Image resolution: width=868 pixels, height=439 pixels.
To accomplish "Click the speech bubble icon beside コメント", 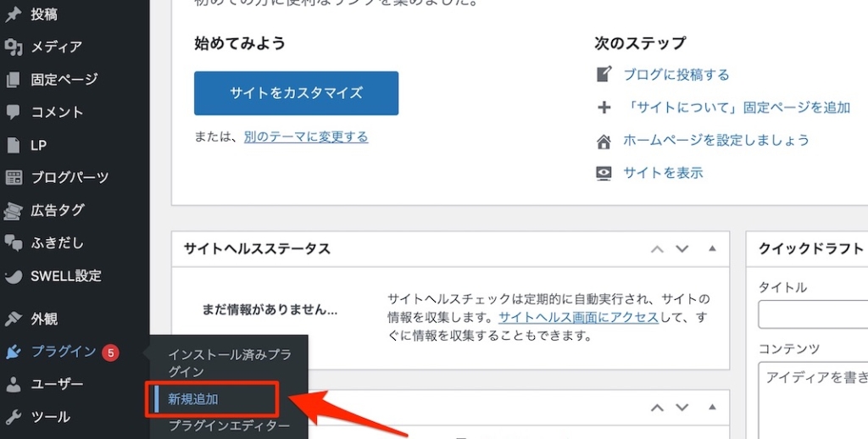I will [x=14, y=113].
